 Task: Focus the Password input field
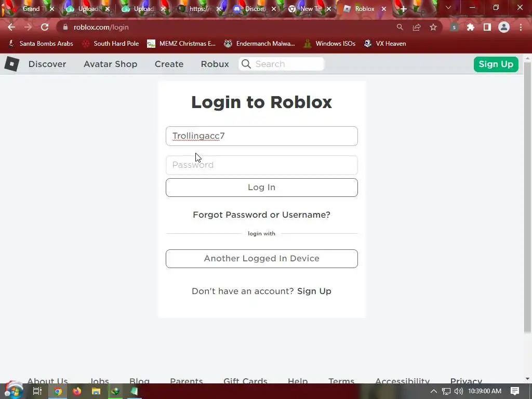click(x=262, y=165)
